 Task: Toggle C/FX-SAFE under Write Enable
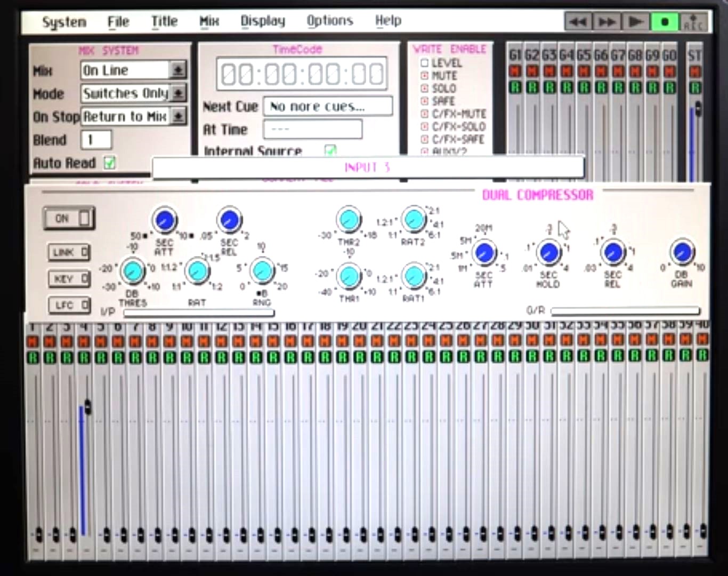coord(425,139)
